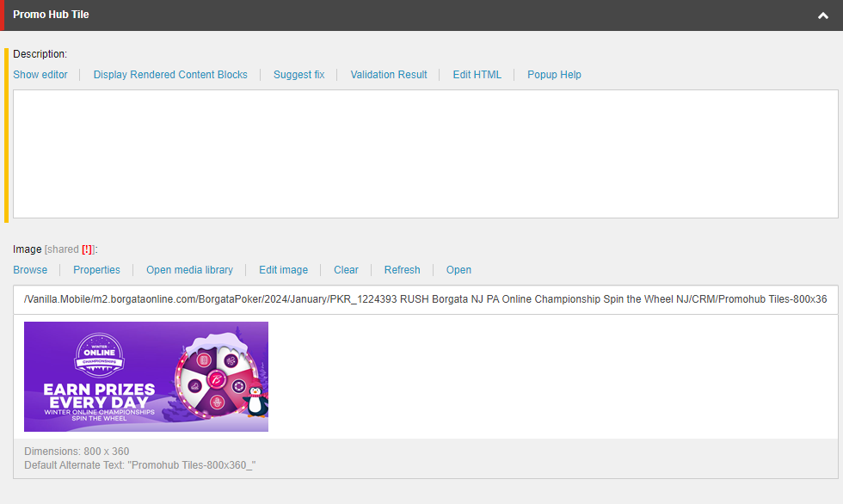Click the Default Alternate Text line
Screen dimensions: 843x504
[x=139, y=465]
